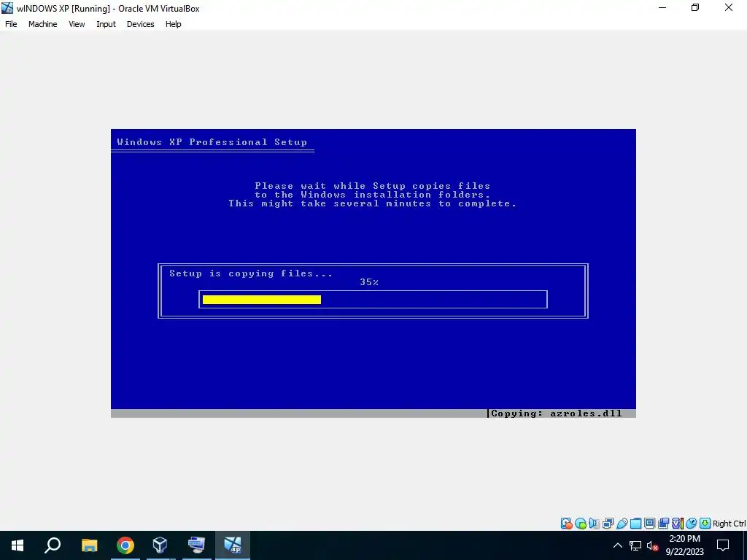The height and width of the screenshot is (560, 747).
Task: Open the Help menu
Action: click(x=173, y=24)
